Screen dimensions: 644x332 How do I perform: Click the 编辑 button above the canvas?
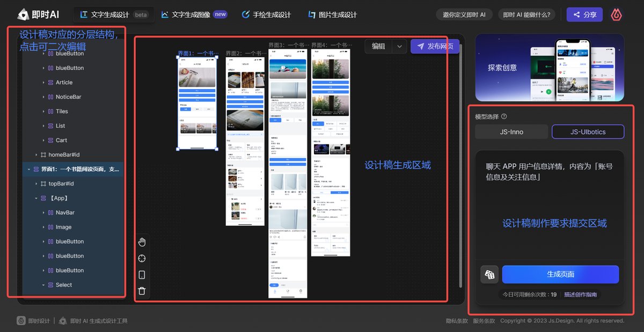click(379, 47)
